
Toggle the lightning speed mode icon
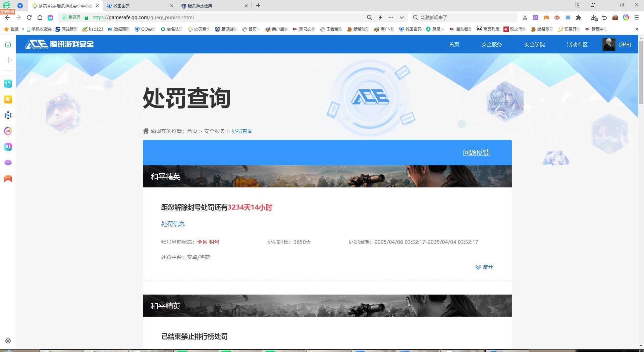click(x=380, y=17)
